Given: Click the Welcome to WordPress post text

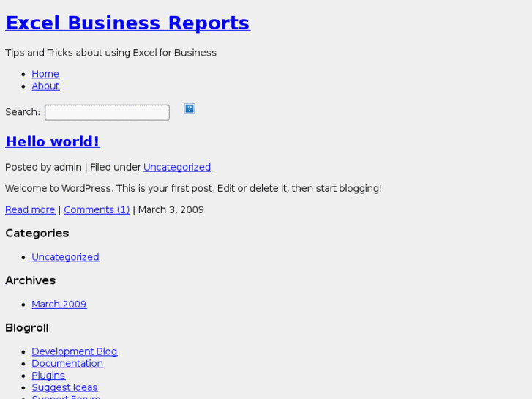Looking at the screenshot, I should (193, 188).
